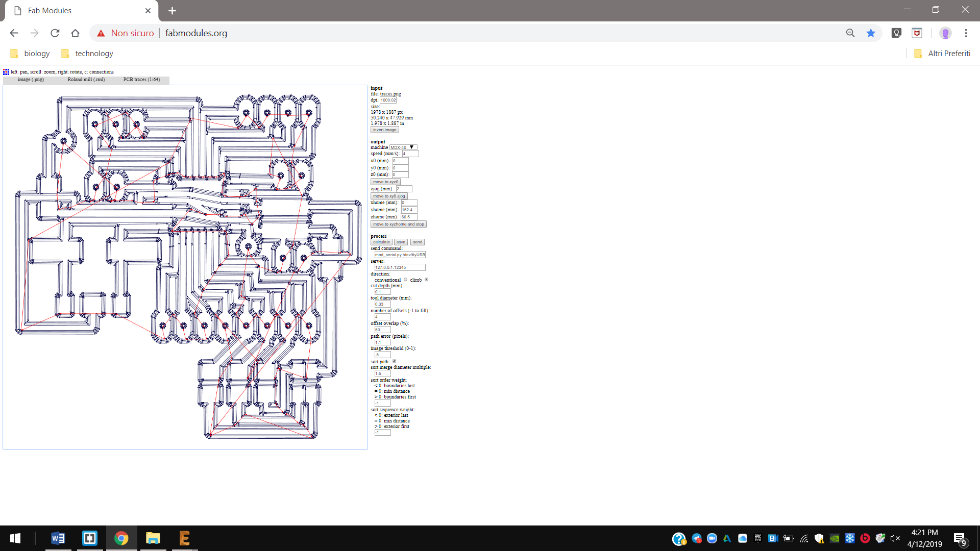
Task: Click the tool diameter input field
Action: click(x=382, y=304)
